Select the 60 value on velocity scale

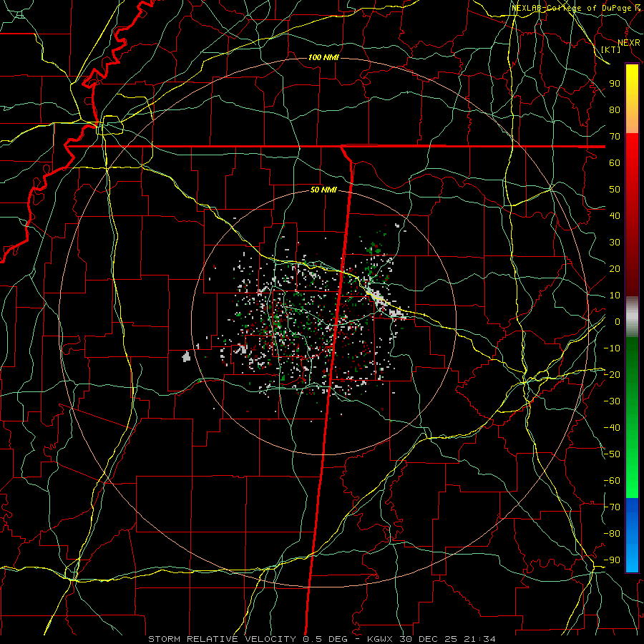point(615,162)
